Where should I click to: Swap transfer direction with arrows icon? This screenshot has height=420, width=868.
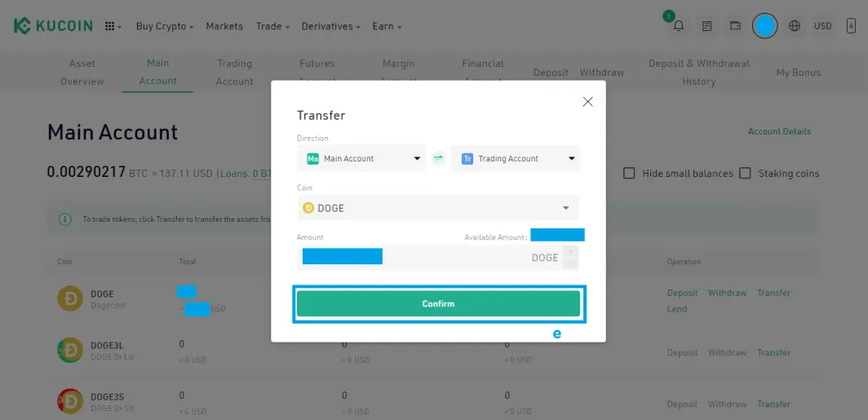click(x=438, y=158)
